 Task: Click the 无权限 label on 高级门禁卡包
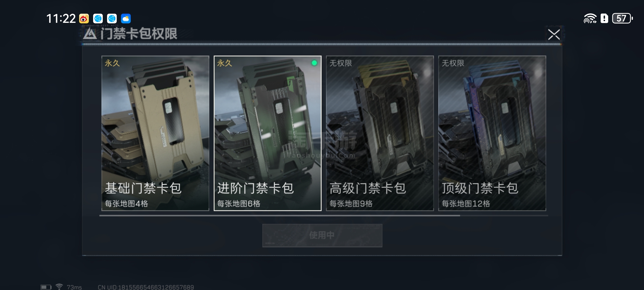coord(341,63)
